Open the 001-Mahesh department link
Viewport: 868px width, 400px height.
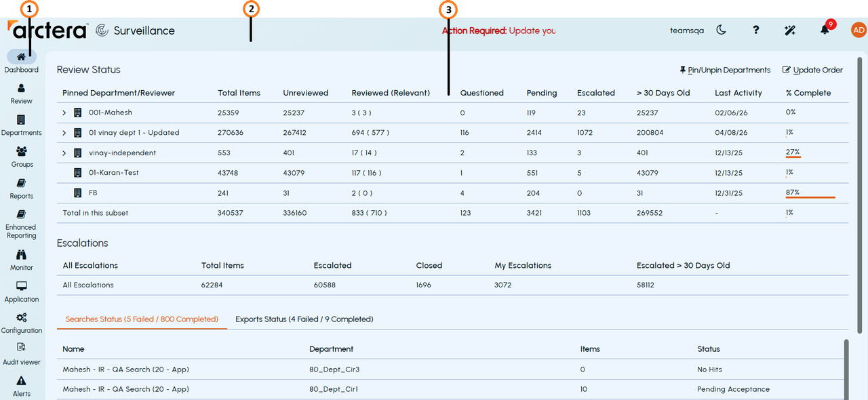pos(111,113)
